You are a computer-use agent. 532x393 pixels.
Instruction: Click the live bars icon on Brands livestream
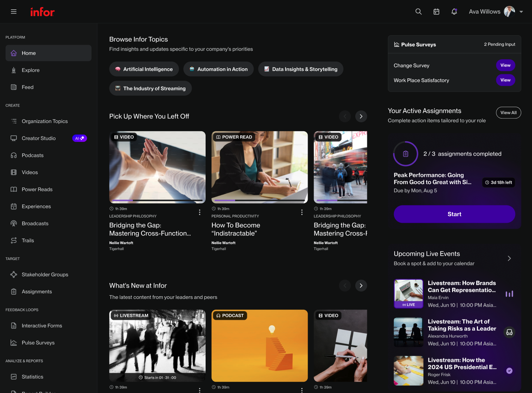click(509, 294)
